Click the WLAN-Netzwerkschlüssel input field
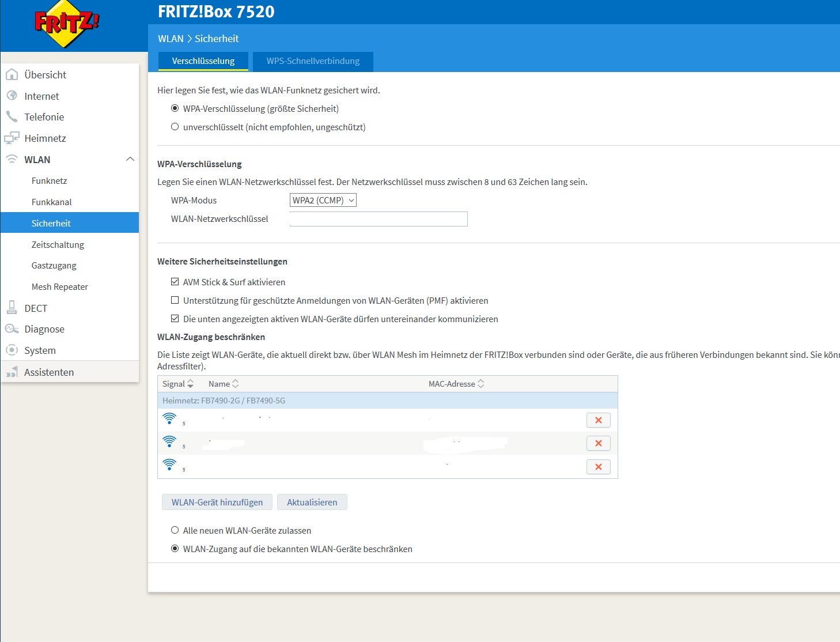Image resolution: width=840 pixels, height=642 pixels. [379, 219]
